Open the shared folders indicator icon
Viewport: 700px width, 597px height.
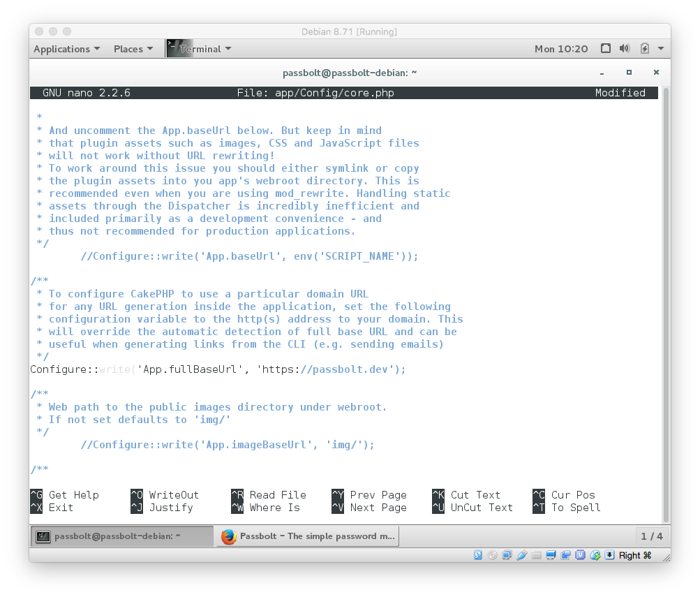click(536, 555)
